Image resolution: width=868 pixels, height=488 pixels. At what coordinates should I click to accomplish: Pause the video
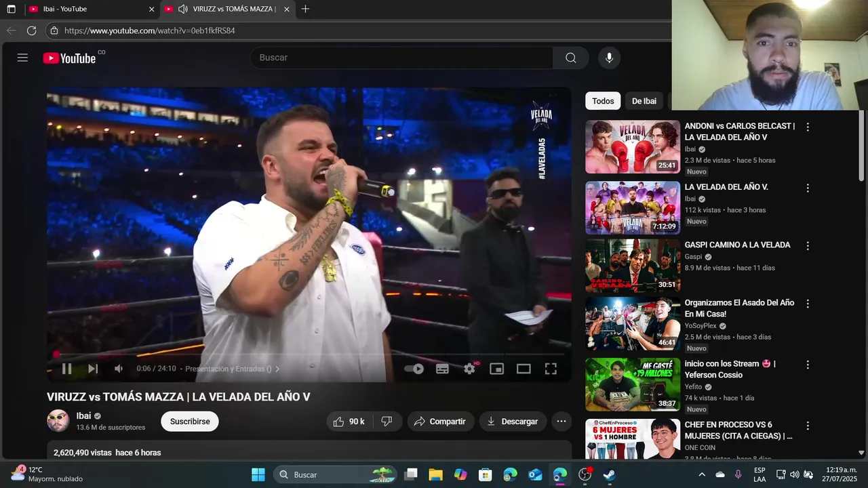[x=66, y=369]
